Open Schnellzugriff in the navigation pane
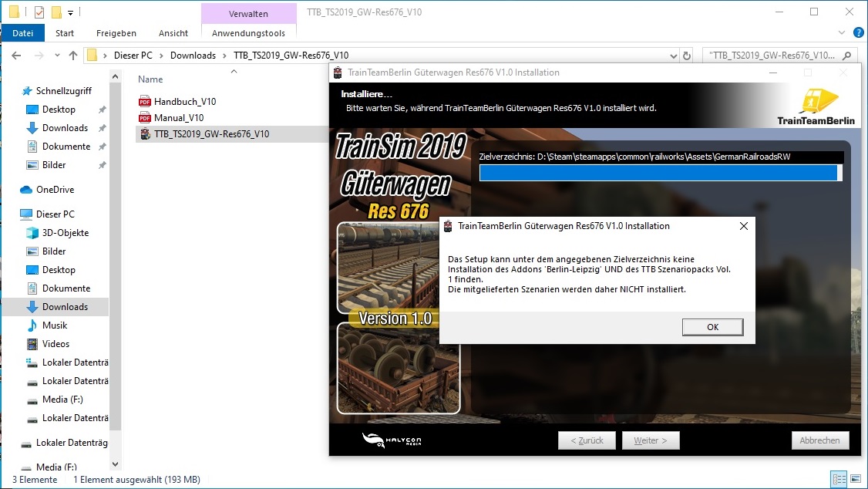 [64, 91]
